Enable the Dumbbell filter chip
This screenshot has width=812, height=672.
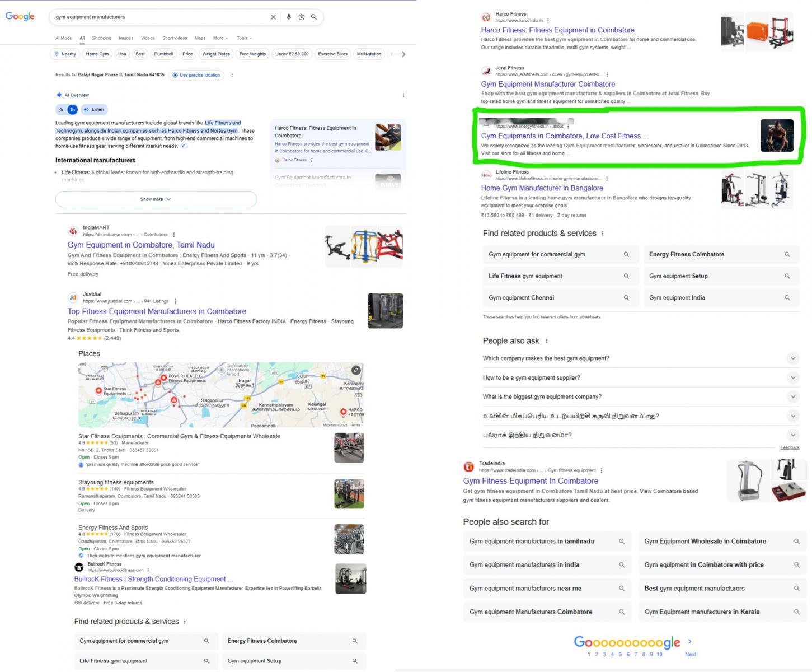[x=163, y=54]
